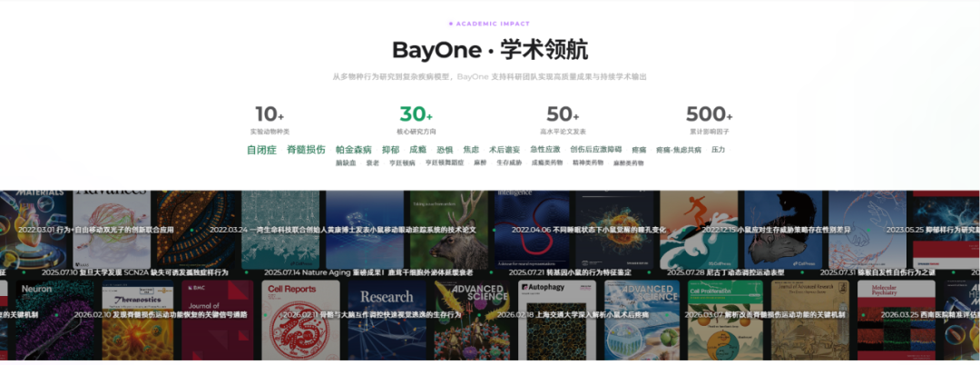Open the 精神类药物 tag
This screenshot has height=365, width=980.
click(x=588, y=163)
